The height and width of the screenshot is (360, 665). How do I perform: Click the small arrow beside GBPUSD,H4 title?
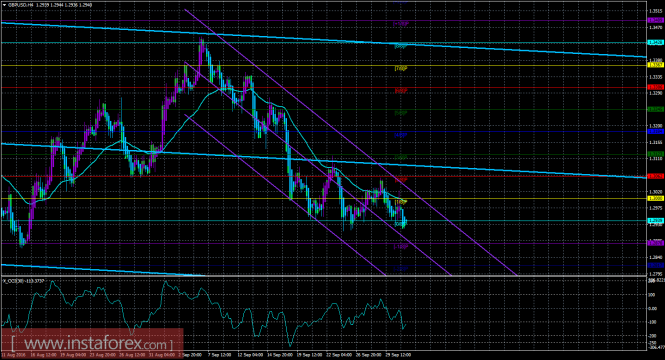point(4,5)
